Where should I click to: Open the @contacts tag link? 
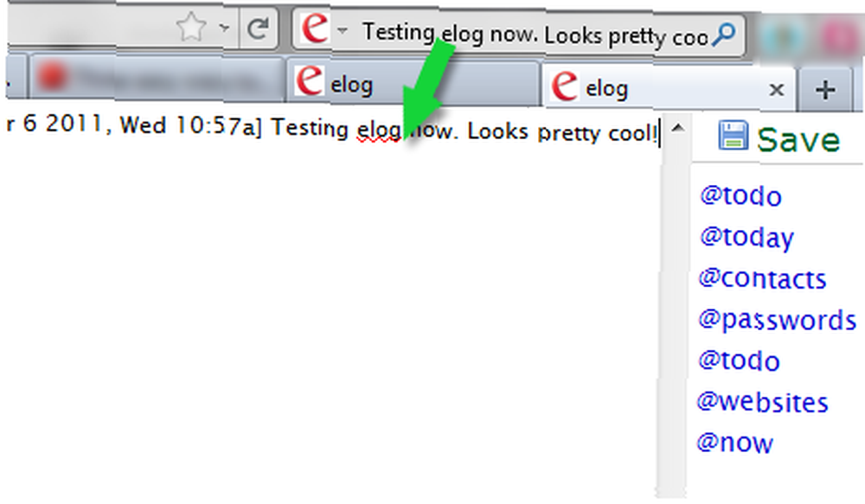click(x=762, y=279)
